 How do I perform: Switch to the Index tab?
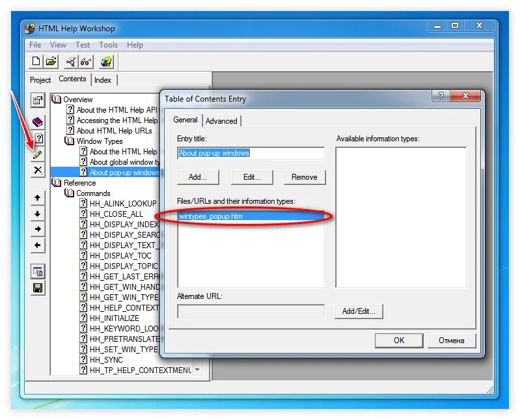(x=103, y=80)
